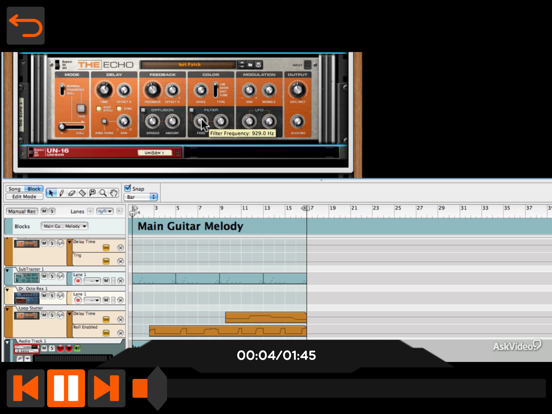Open the Echo patch browser folder
The image size is (552, 414).
pos(250,65)
